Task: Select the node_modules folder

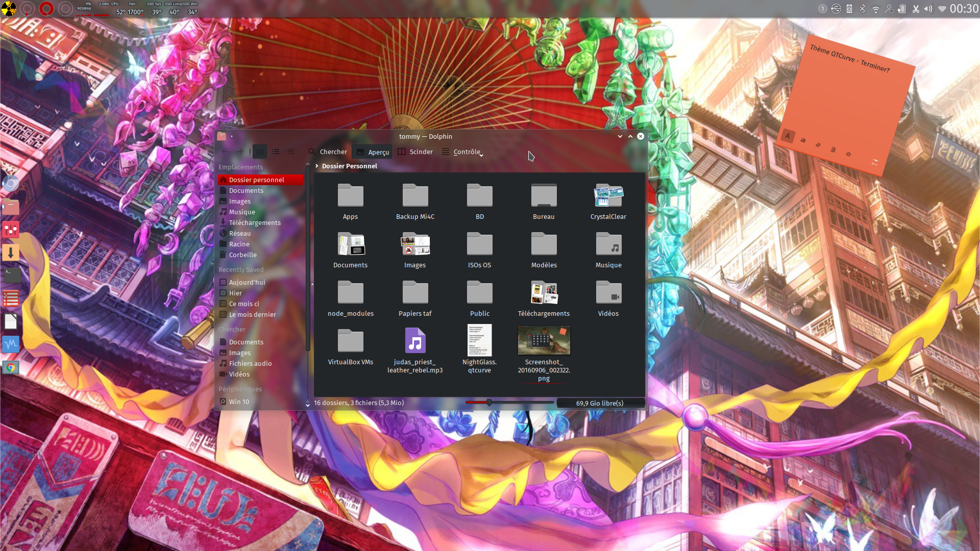Action: click(x=351, y=298)
